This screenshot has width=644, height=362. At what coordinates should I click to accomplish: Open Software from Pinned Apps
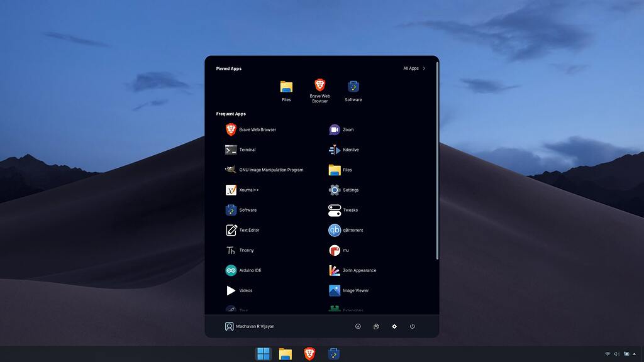point(353,87)
